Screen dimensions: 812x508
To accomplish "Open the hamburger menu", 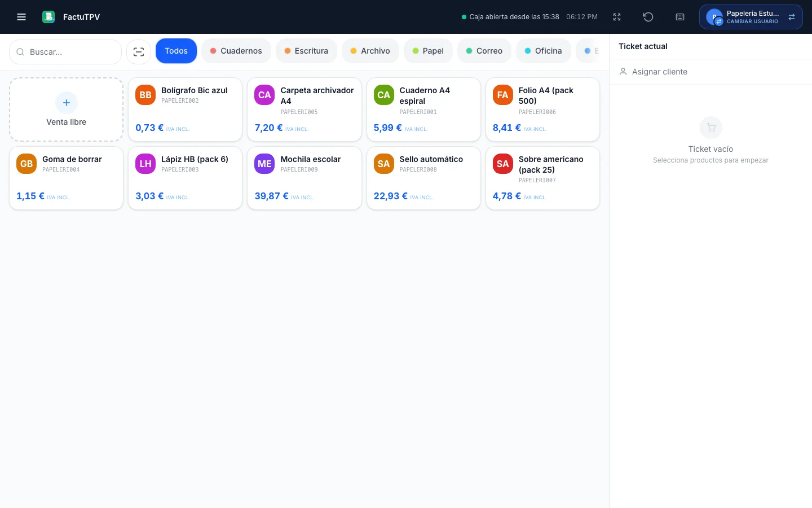I will pos(21,17).
